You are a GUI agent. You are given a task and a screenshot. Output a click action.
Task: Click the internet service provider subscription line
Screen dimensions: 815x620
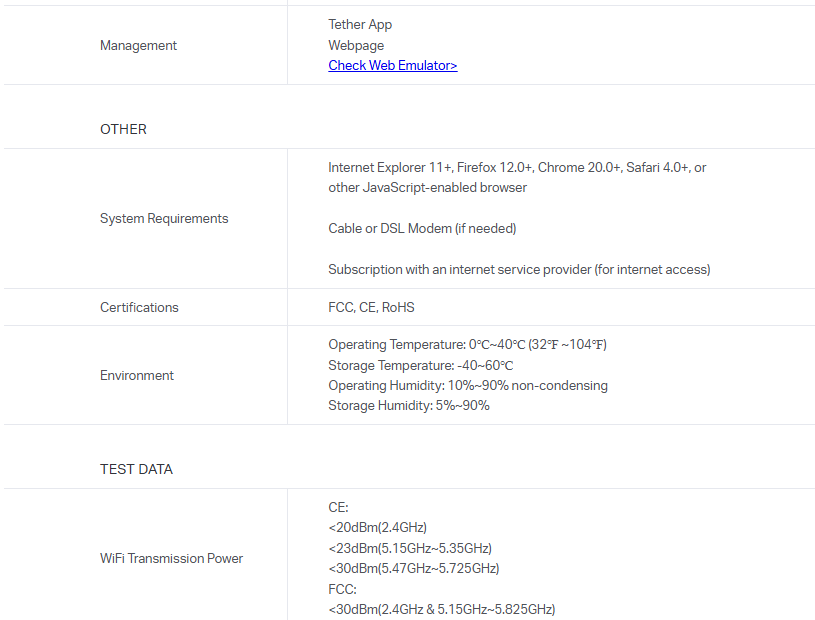pyautogui.click(x=519, y=269)
